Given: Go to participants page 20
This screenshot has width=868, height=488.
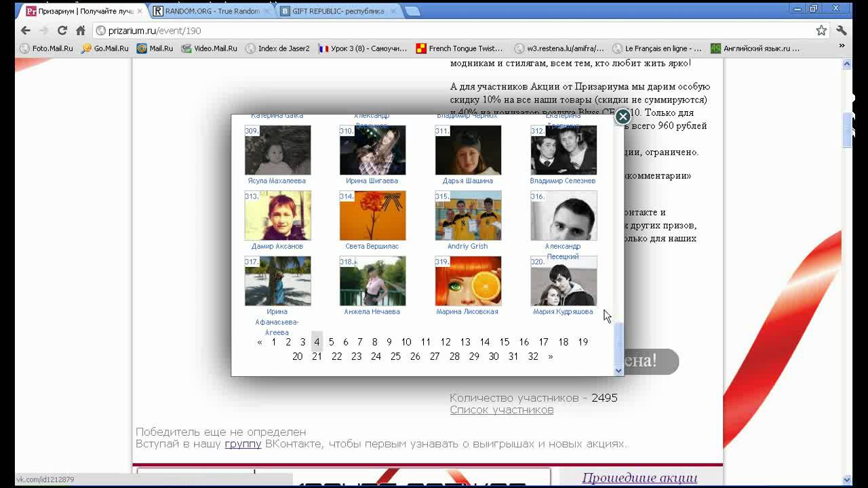Looking at the screenshot, I should point(297,357).
